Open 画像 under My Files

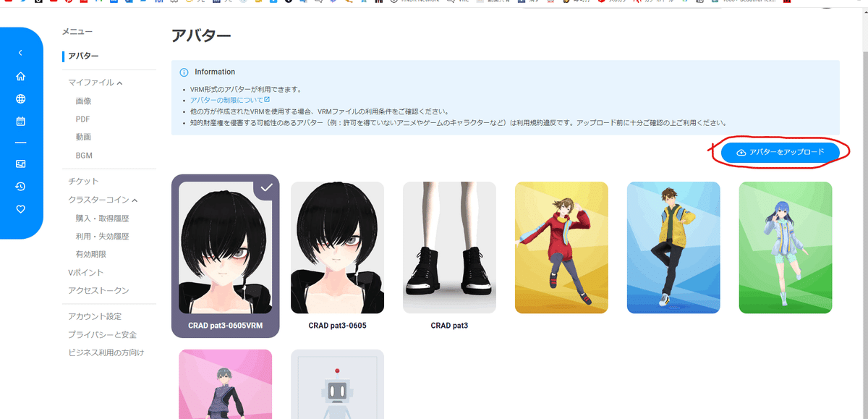point(83,101)
